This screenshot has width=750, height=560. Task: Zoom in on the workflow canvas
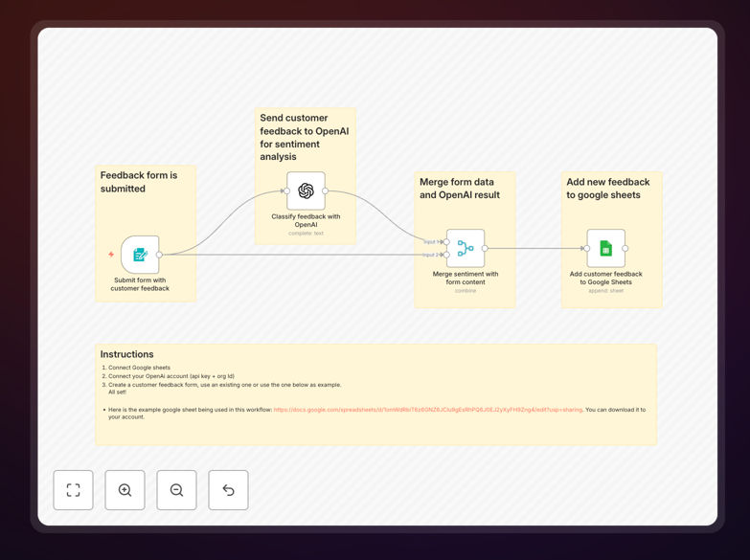click(125, 490)
